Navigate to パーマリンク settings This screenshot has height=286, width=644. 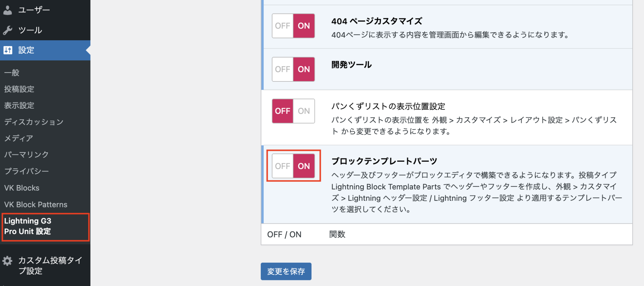26,154
